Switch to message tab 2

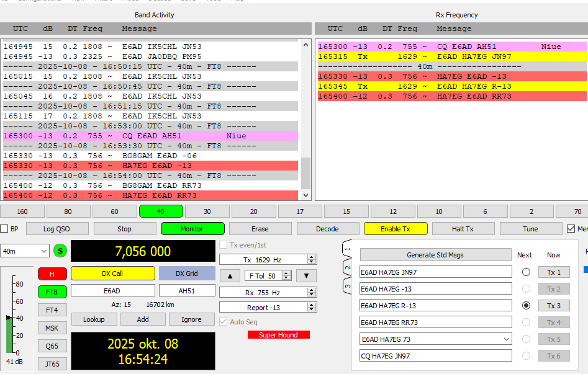tap(347, 267)
